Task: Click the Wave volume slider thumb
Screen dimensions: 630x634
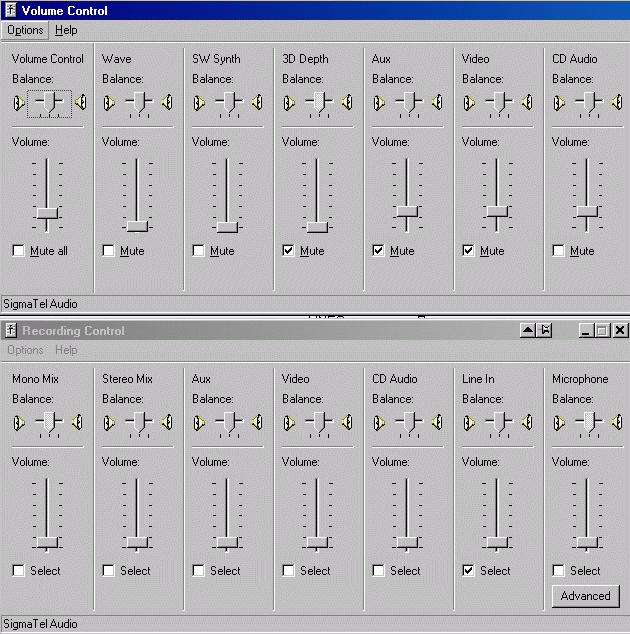Action: 137,226
